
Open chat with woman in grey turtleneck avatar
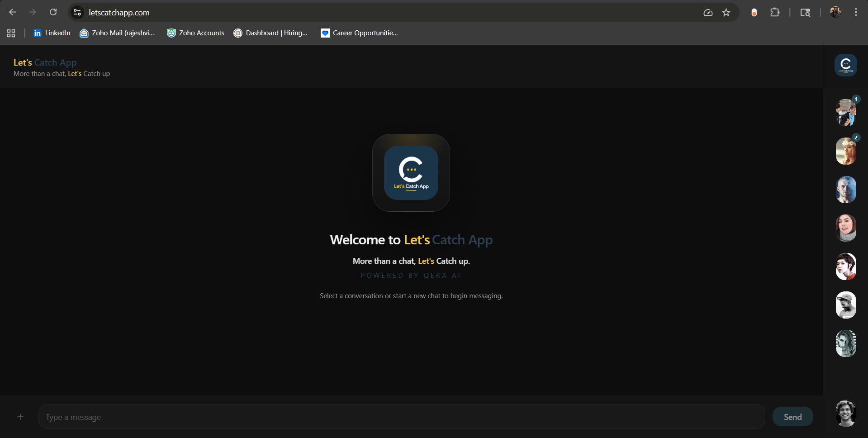coord(846,228)
